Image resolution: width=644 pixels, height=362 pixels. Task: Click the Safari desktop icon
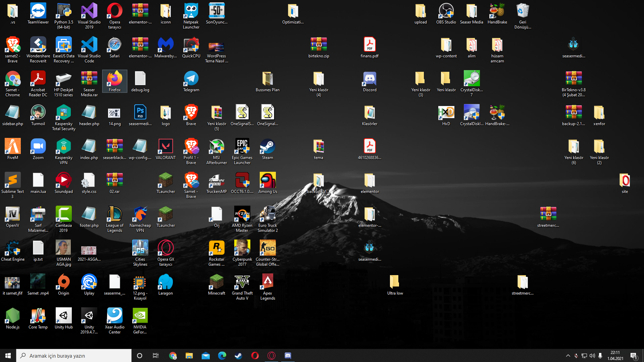point(114,48)
